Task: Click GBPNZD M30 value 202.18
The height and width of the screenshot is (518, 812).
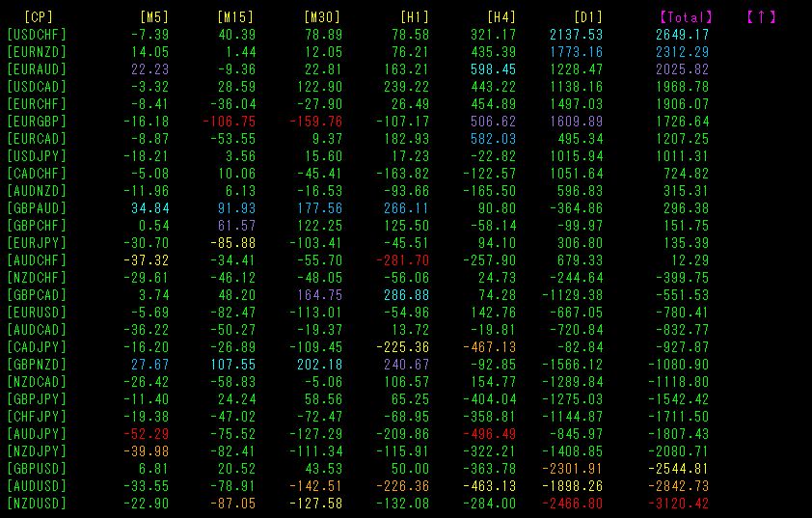Action: point(319,365)
